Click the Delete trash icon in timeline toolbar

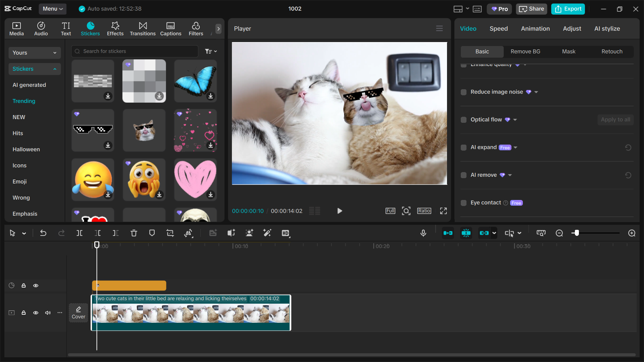(x=134, y=233)
